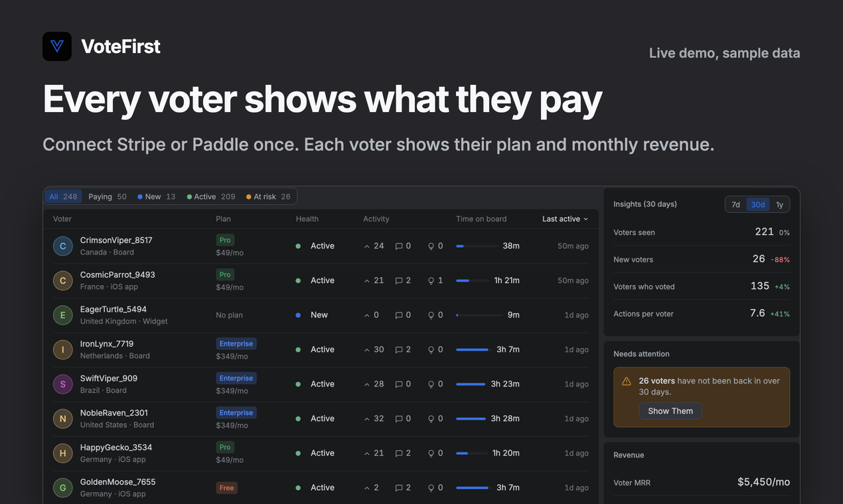This screenshot has height=504, width=843.
Task: Show All 248 voters tab
Action: tap(63, 196)
